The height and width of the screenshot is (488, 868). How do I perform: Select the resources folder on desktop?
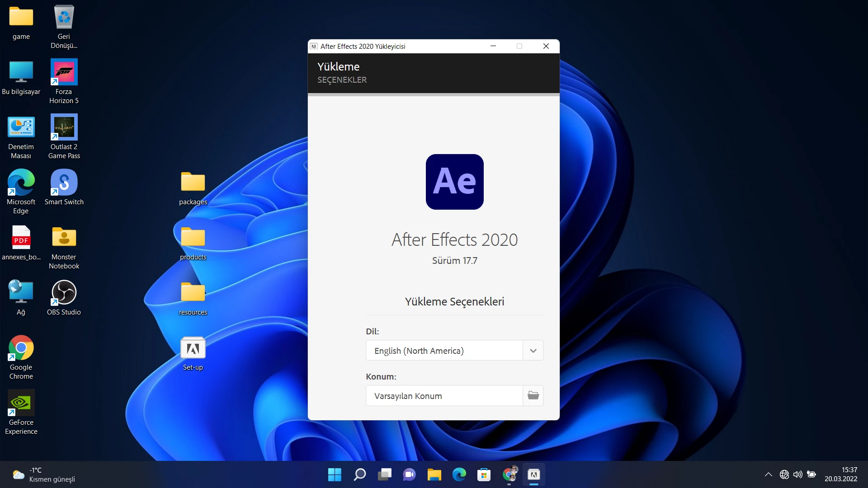[x=193, y=293]
